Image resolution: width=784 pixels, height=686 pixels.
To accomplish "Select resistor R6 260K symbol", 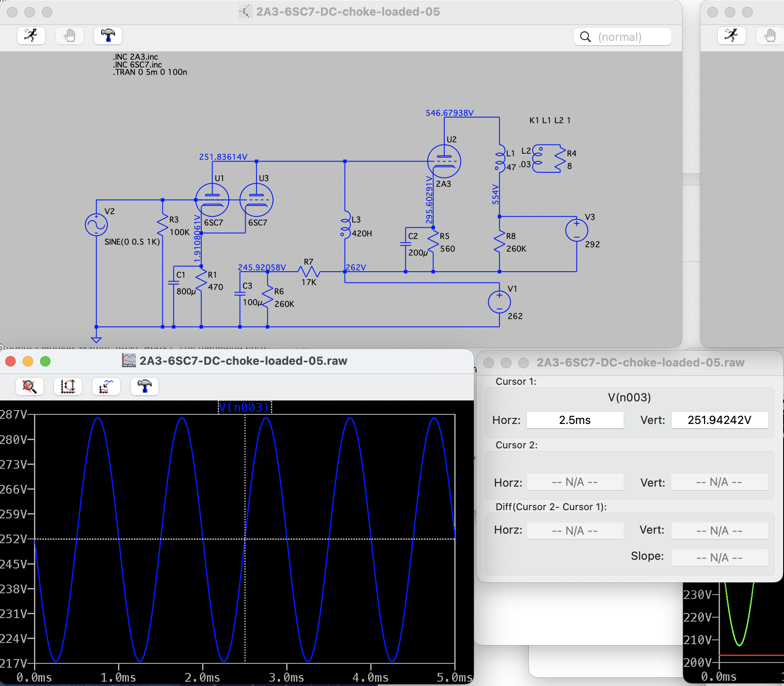I will pos(267,297).
